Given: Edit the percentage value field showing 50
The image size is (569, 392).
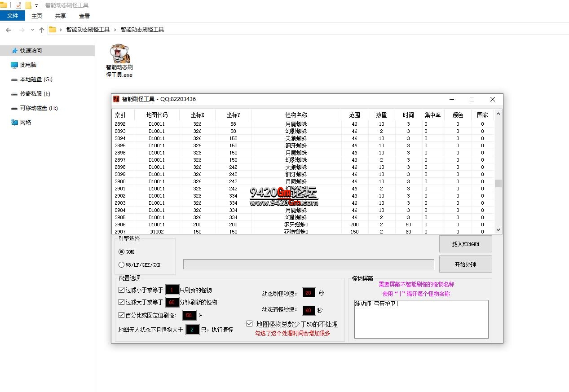Looking at the screenshot, I should (x=190, y=315).
